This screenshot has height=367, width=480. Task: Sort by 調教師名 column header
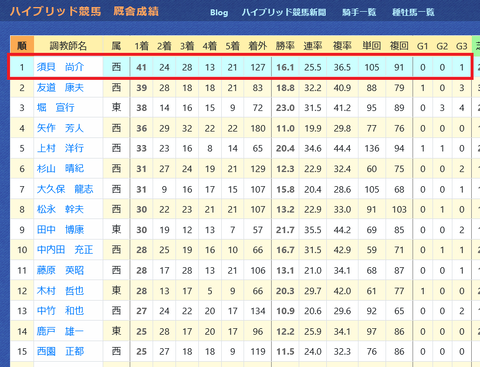68,45
